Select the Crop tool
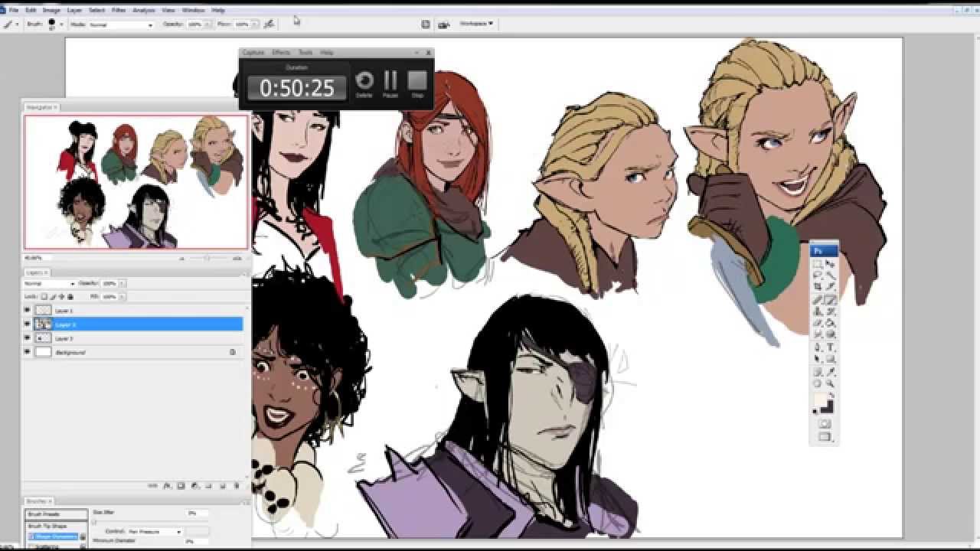980x551 pixels. pos(818,286)
